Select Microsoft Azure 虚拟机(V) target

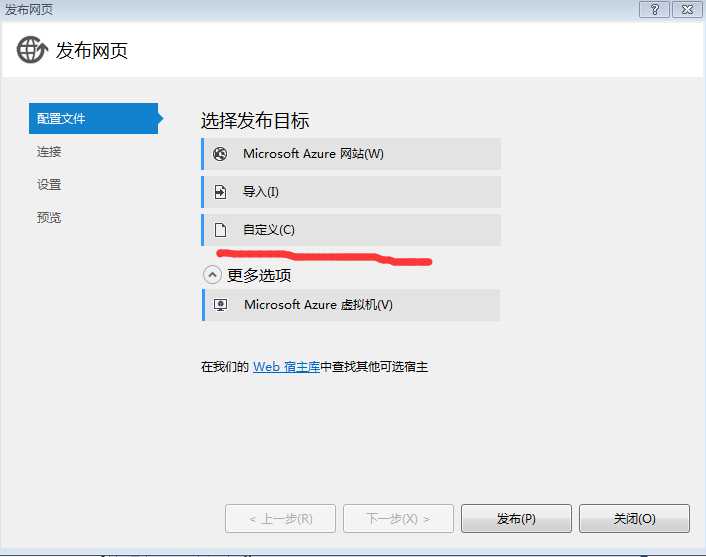(x=351, y=305)
